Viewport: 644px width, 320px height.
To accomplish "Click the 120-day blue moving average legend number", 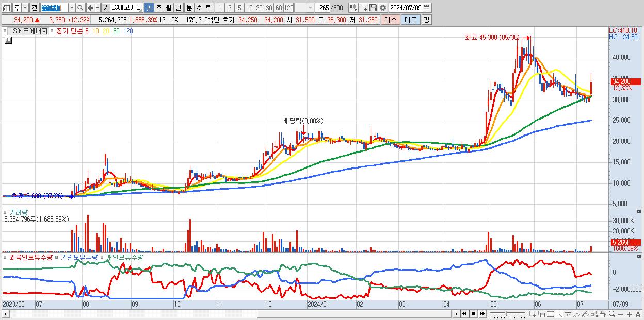I will point(128,31).
